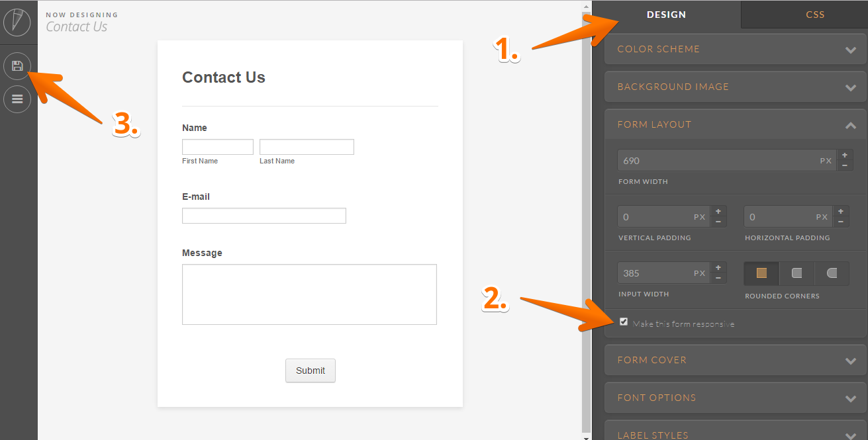
Task: Switch to the Design tab
Action: coord(666,15)
